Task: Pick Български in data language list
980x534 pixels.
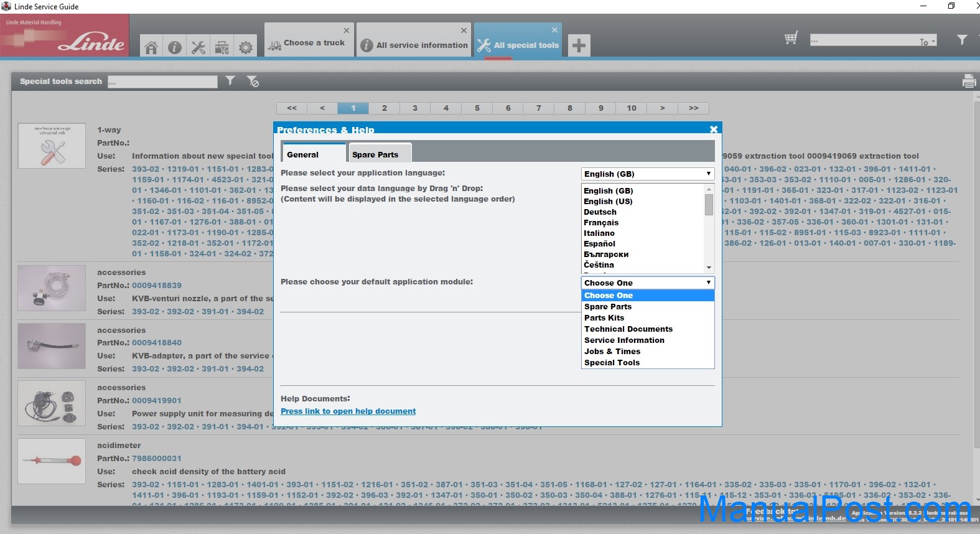Action: tap(606, 255)
